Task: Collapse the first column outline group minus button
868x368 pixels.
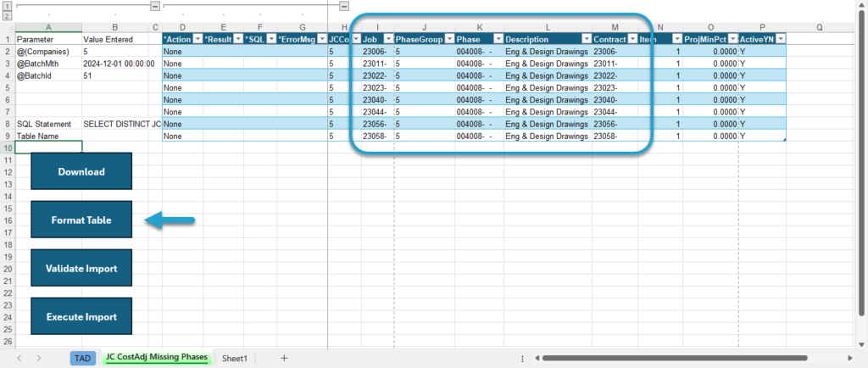Action: (155, 6)
